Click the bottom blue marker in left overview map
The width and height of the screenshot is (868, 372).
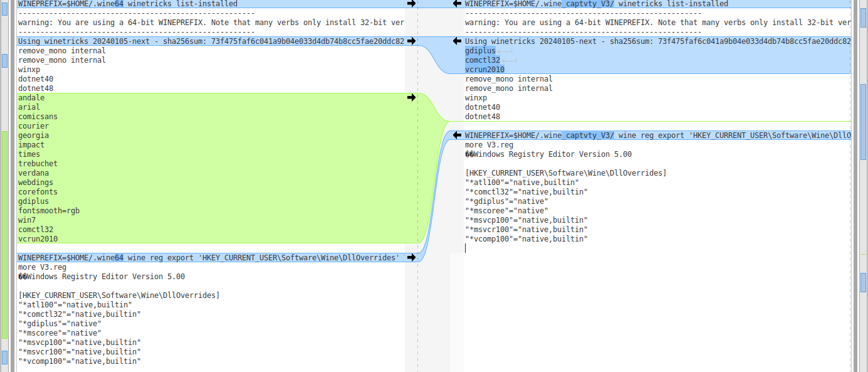point(5,357)
